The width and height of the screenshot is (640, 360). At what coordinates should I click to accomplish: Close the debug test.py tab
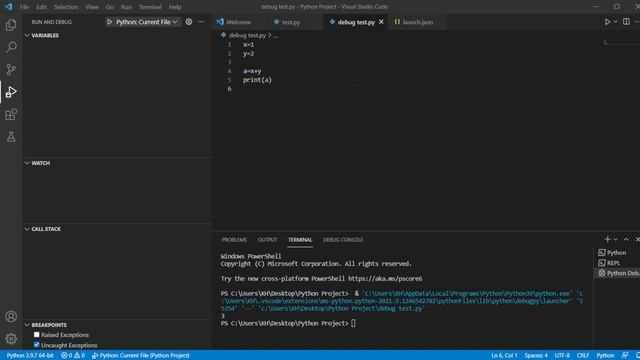point(381,22)
